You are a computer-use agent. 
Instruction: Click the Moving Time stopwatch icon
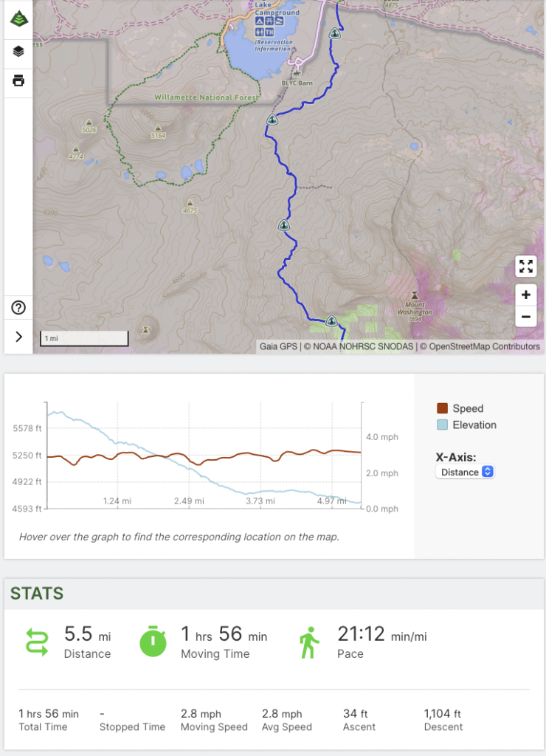pos(153,642)
